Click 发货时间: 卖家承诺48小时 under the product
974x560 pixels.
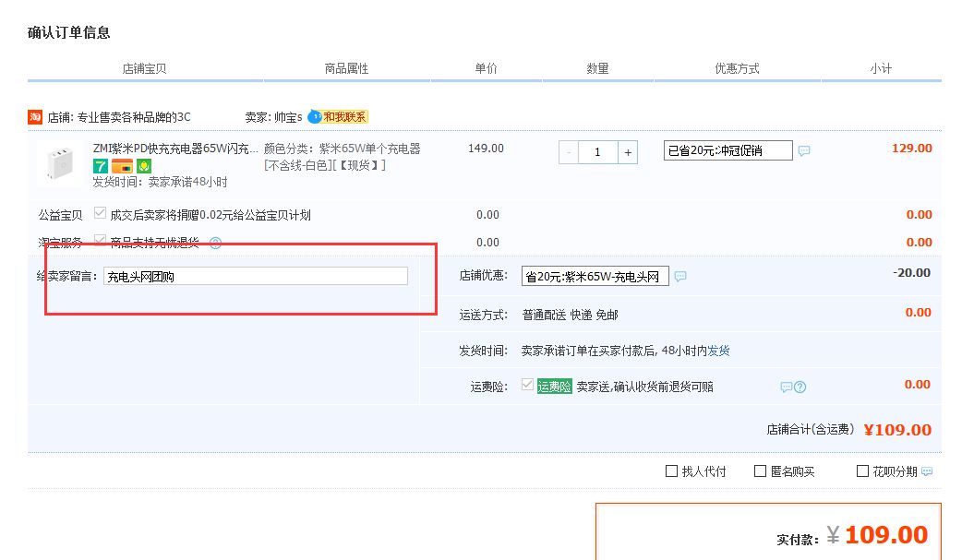point(161,182)
